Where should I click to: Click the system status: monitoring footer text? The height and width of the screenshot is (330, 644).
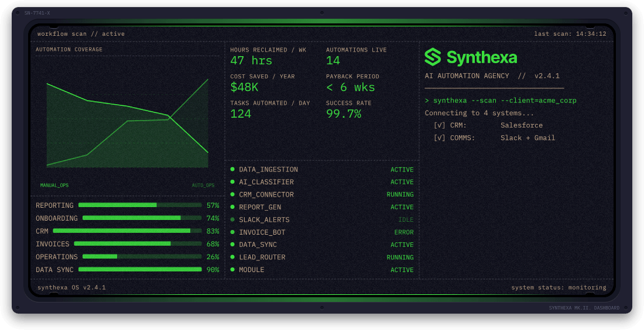click(559, 287)
